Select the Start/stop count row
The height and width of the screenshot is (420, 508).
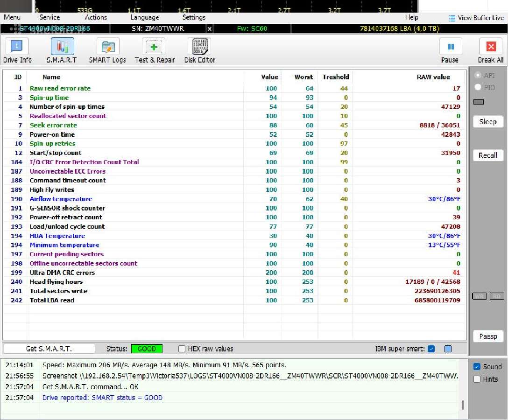234,153
